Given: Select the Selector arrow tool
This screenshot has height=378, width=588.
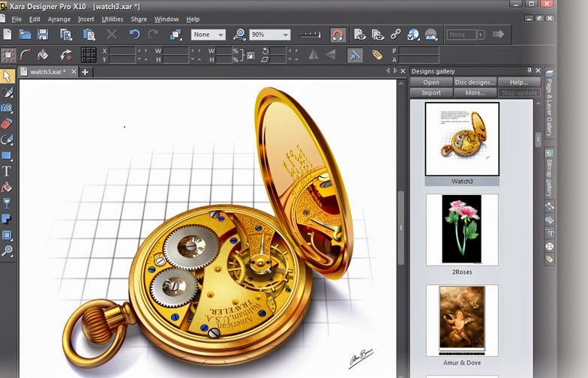Looking at the screenshot, I should [7, 76].
